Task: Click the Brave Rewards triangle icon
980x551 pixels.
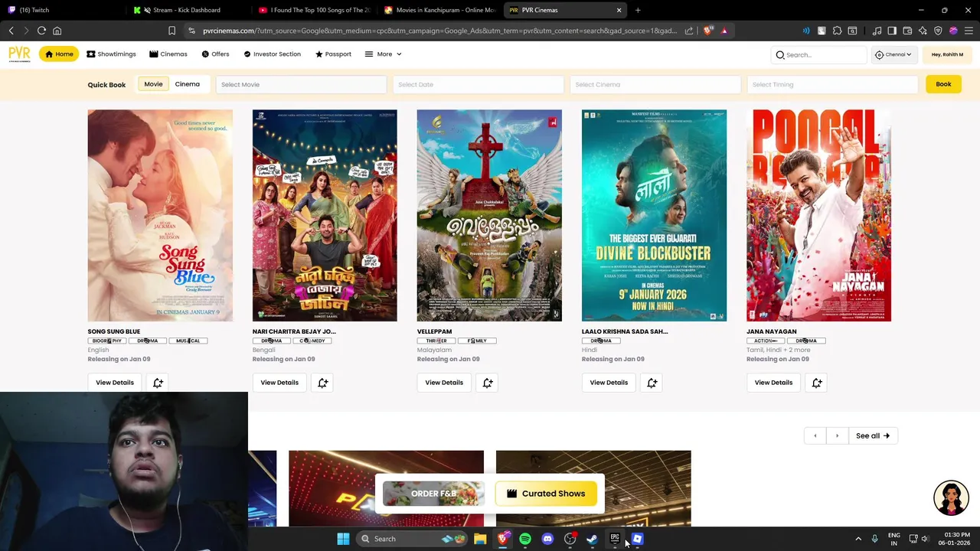Action: (x=724, y=31)
